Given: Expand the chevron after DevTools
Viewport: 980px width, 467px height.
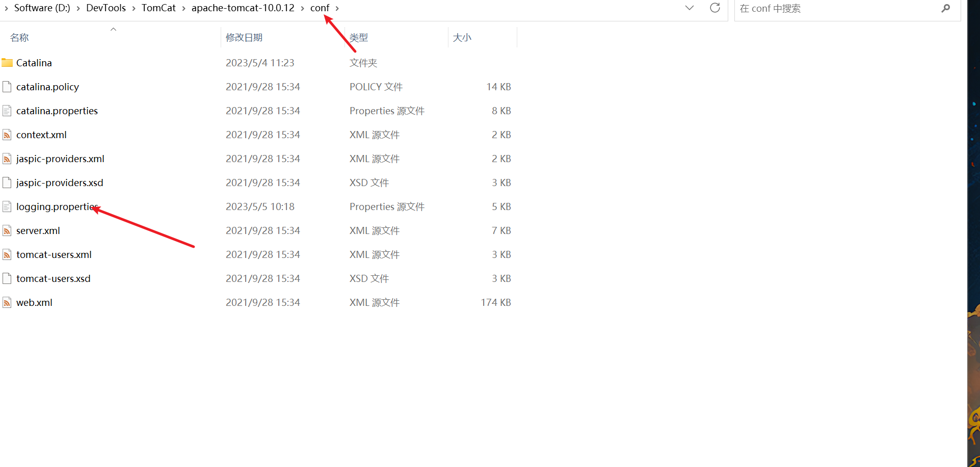Looking at the screenshot, I should (x=134, y=8).
